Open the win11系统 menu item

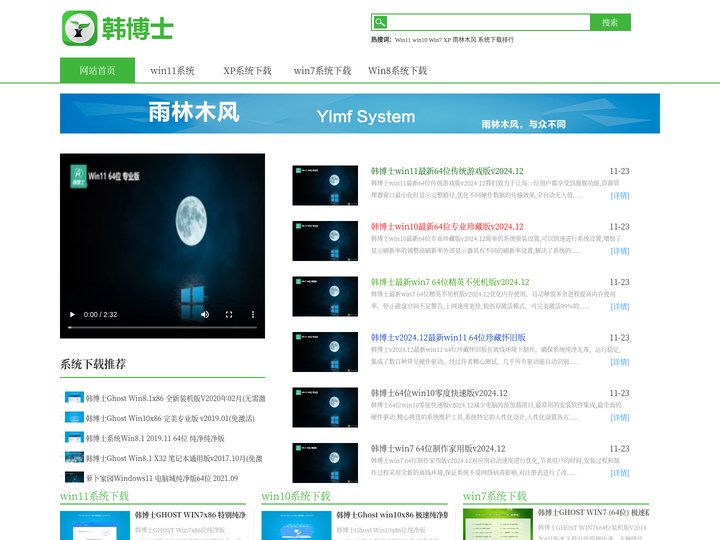[172, 71]
